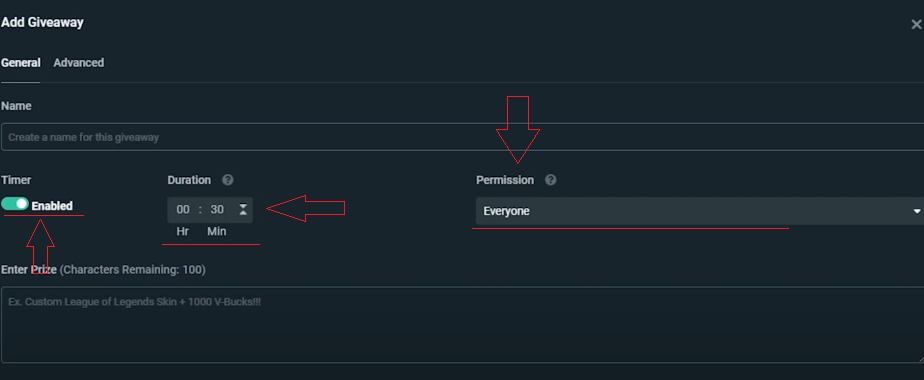This screenshot has height=380, width=924.
Task: Click the prize text box resize grip
Action: [x=920, y=359]
